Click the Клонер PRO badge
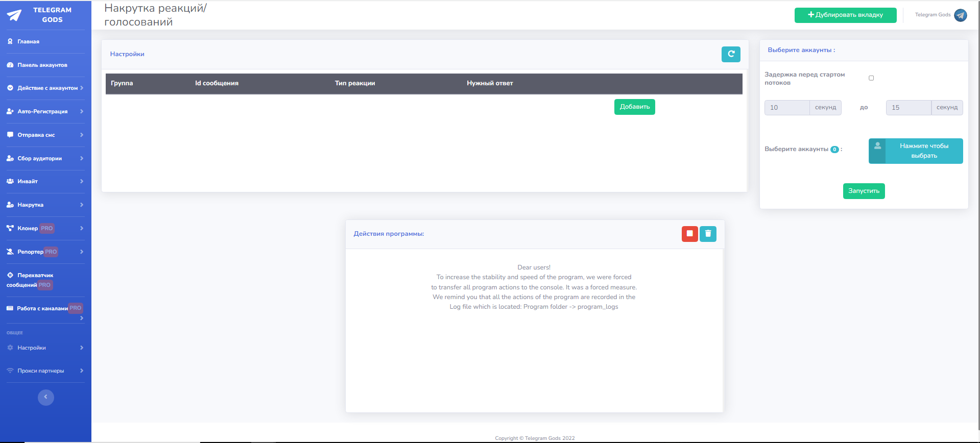980x443 pixels. (47, 228)
